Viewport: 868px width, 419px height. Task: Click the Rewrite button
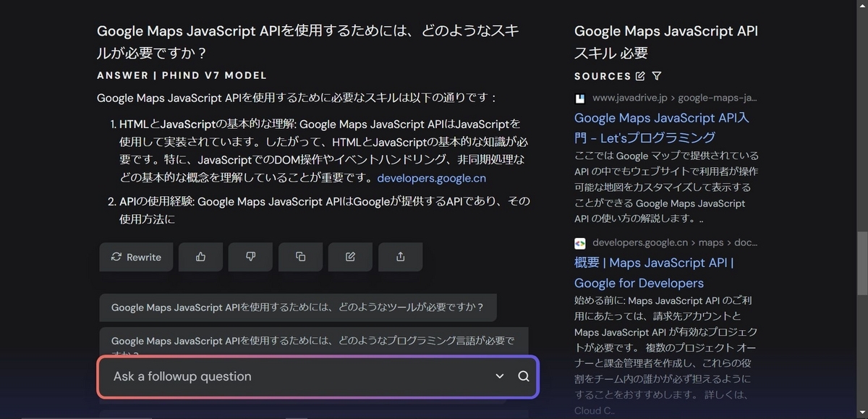(136, 257)
